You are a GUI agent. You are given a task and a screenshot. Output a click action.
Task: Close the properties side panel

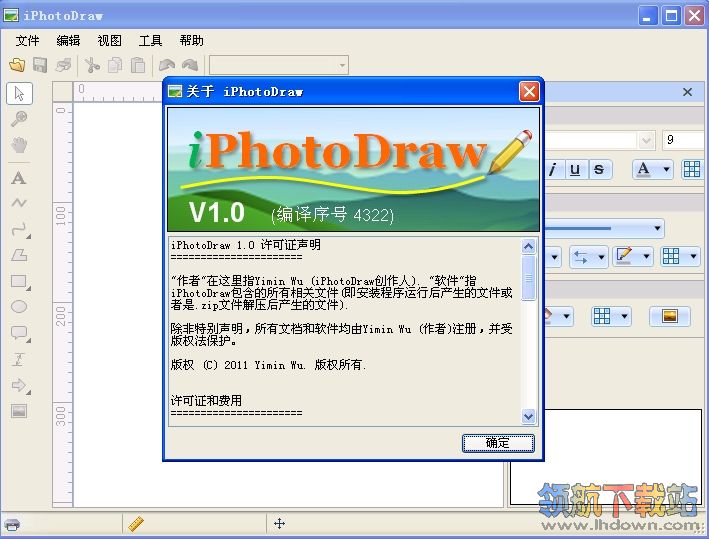(x=687, y=92)
